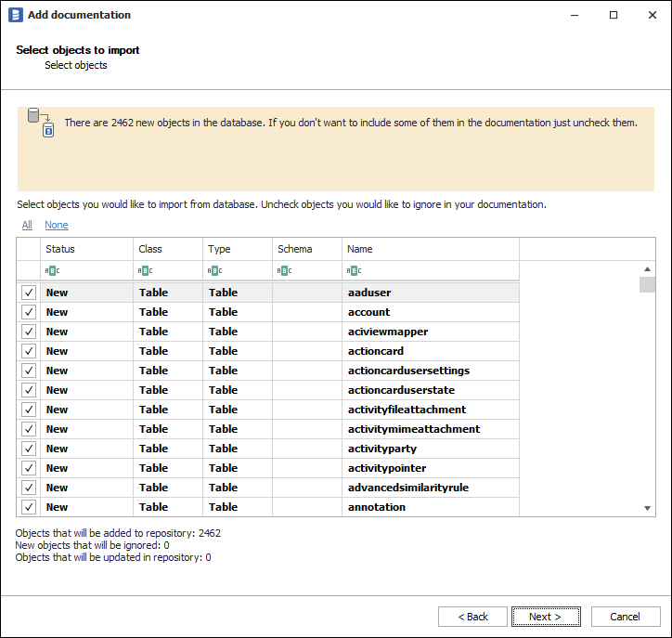This screenshot has height=638, width=672.
Task: Click the None selection link
Action: click(57, 225)
